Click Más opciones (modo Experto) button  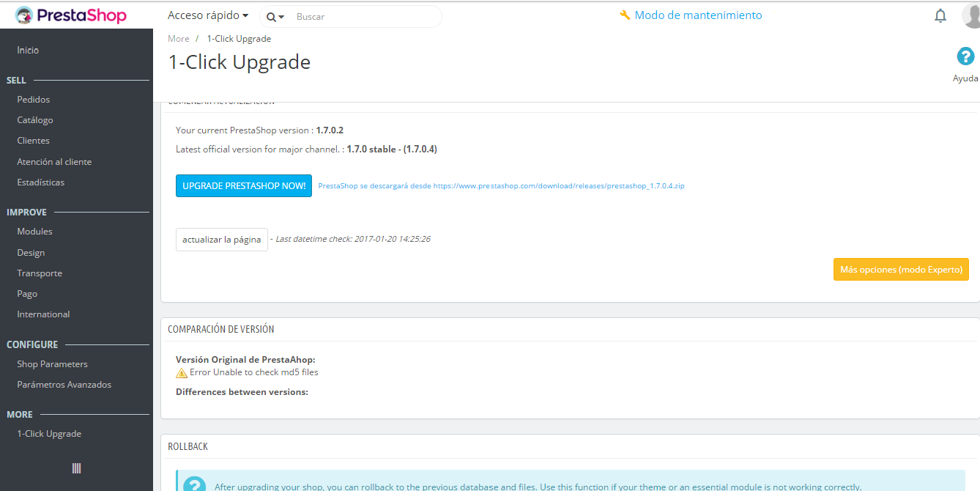pos(901,270)
